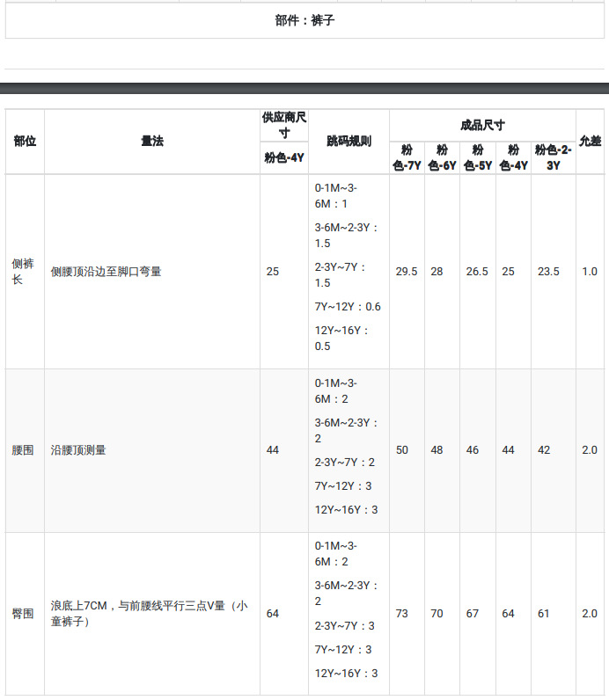The image size is (609, 700).
Task: Click the 臀围 row label
Action: coord(22,614)
